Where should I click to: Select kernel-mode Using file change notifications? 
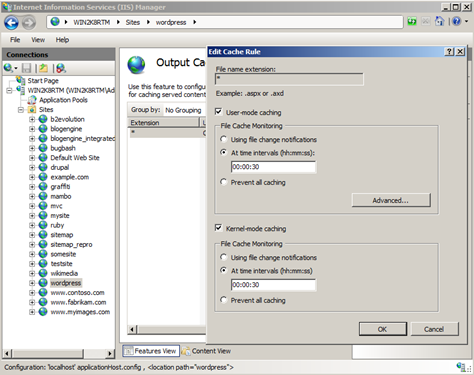tap(224, 257)
